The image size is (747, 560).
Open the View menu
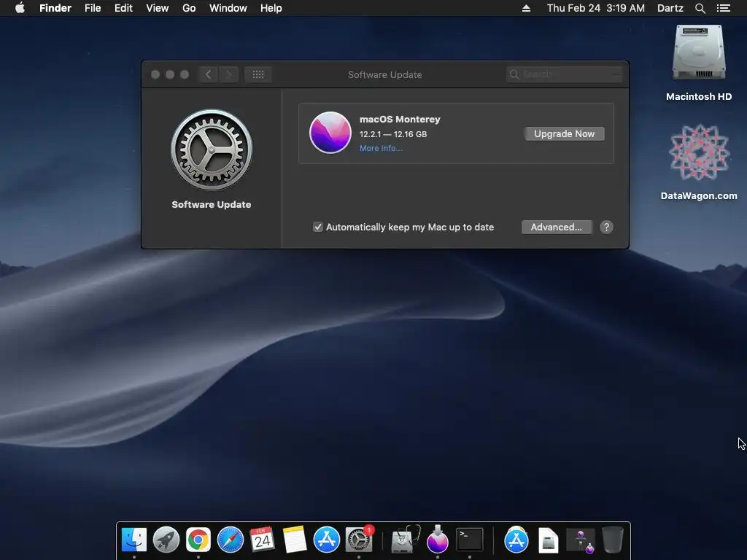158,8
